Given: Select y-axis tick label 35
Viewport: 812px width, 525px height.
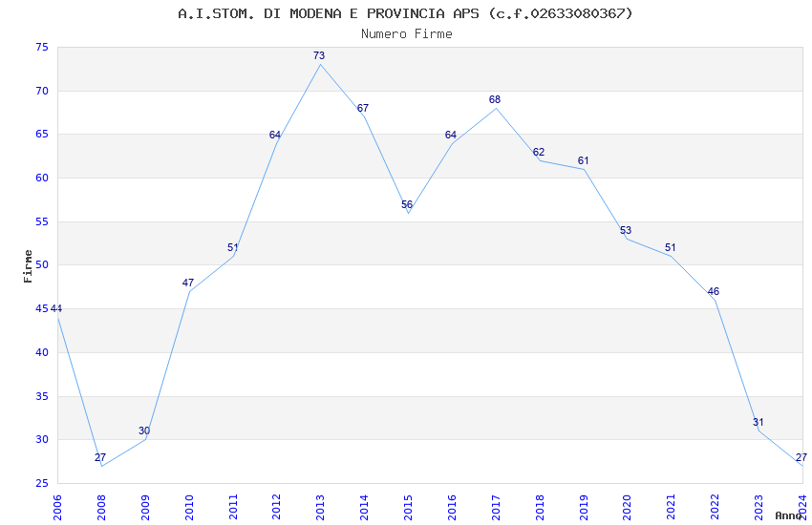Looking at the screenshot, I should (42, 397).
